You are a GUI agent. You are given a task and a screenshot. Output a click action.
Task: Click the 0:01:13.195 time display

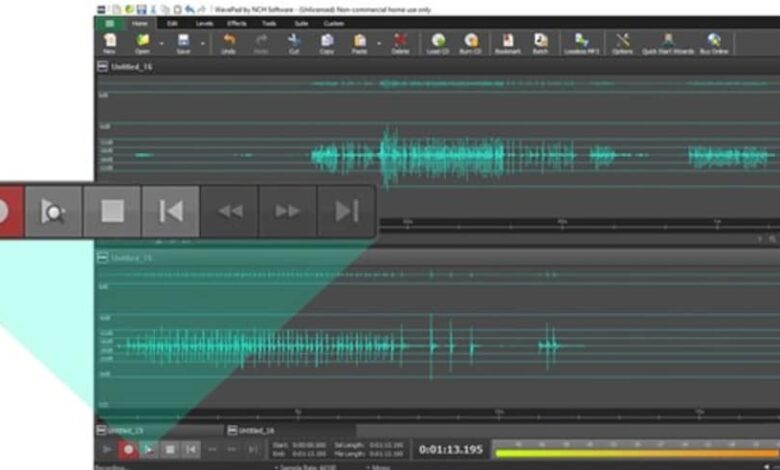coord(451,450)
